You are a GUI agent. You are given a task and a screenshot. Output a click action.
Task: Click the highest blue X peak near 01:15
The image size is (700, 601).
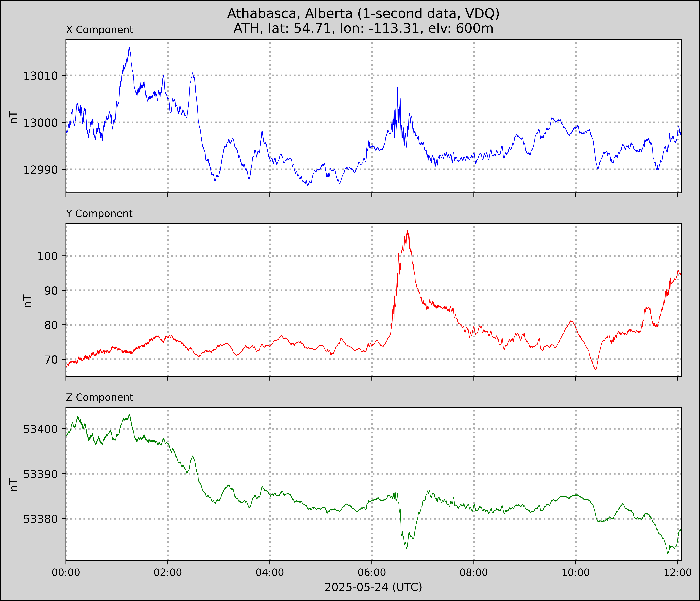129,47
